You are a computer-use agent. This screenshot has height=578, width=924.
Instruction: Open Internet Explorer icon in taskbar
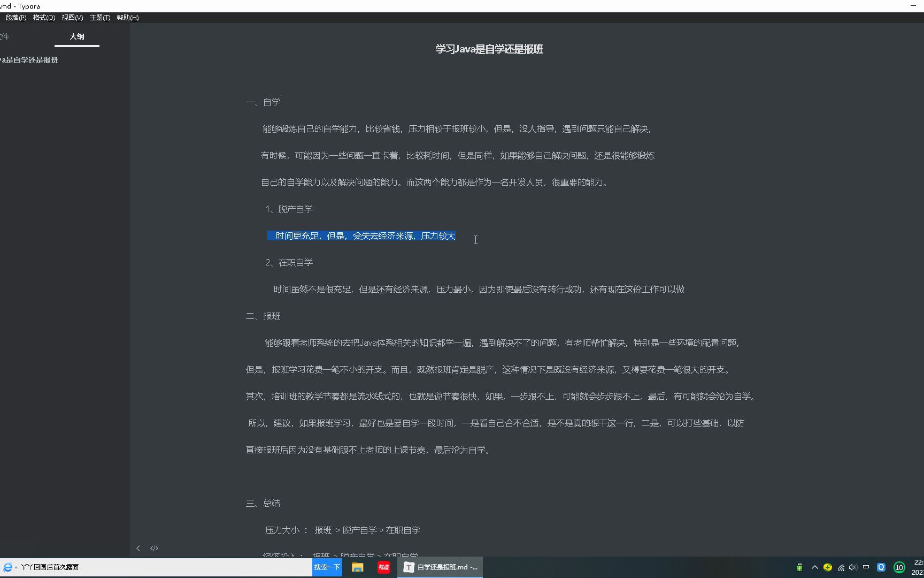coord(7,567)
